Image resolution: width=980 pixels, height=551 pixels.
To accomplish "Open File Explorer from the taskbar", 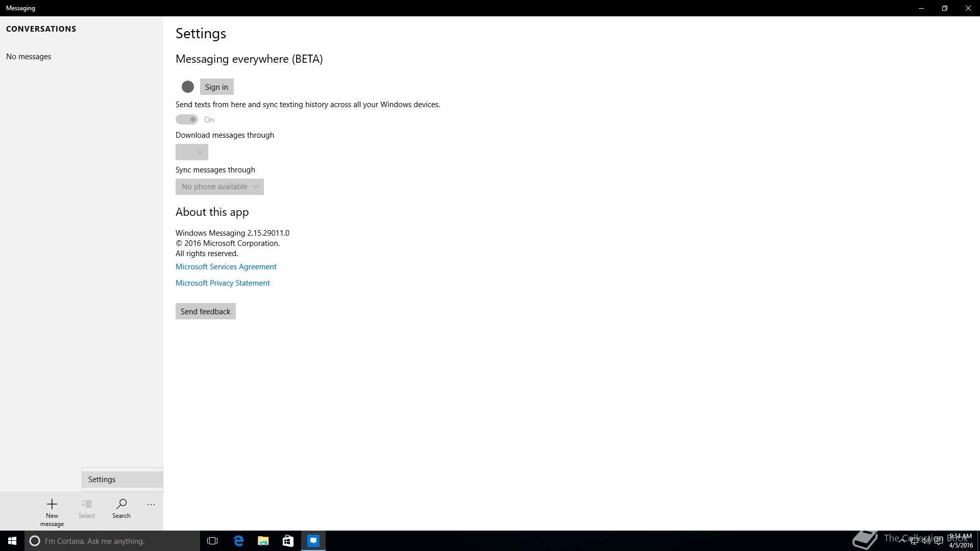I will (263, 541).
